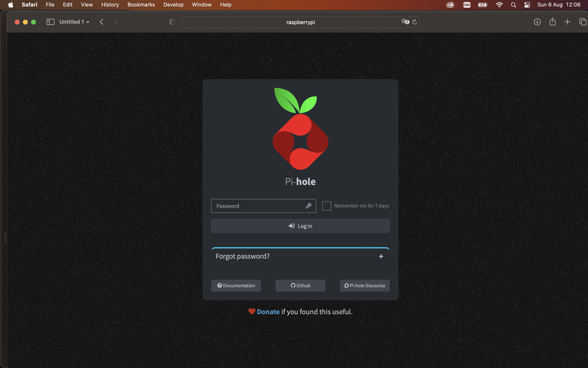Click the date and time clock
Image resolution: width=588 pixels, height=368 pixels.
559,5
